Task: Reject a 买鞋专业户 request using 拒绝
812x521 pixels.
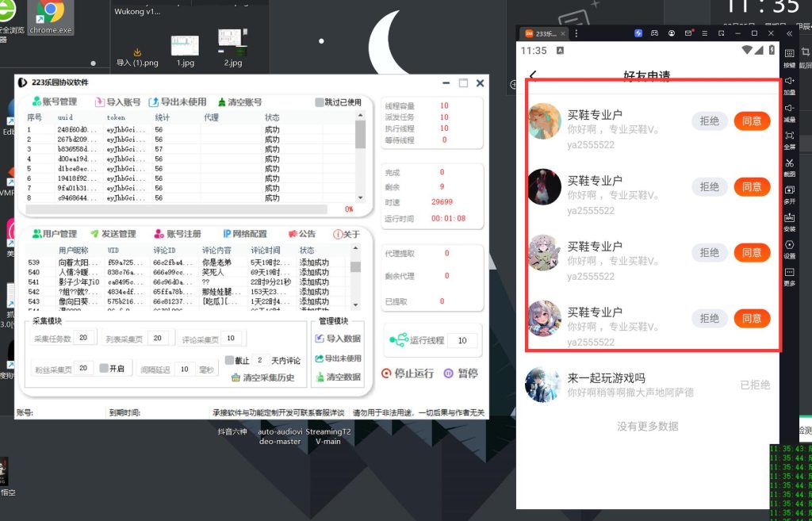Action: pyautogui.click(x=710, y=121)
